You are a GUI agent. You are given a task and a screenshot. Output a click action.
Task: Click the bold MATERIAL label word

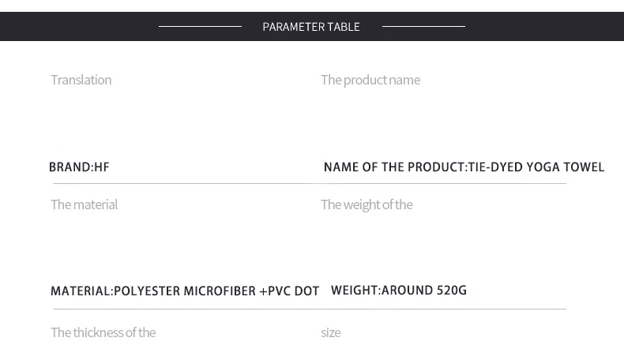(80, 291)
